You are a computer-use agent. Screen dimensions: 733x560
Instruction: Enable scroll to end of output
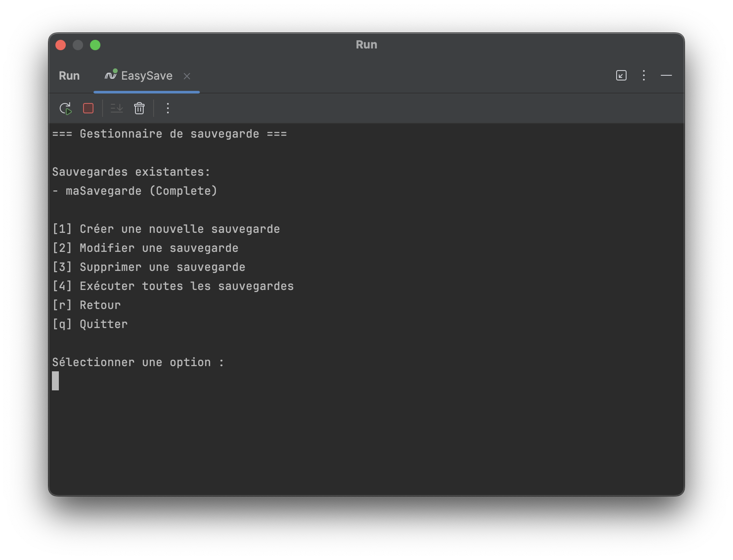tap(116, 109)
